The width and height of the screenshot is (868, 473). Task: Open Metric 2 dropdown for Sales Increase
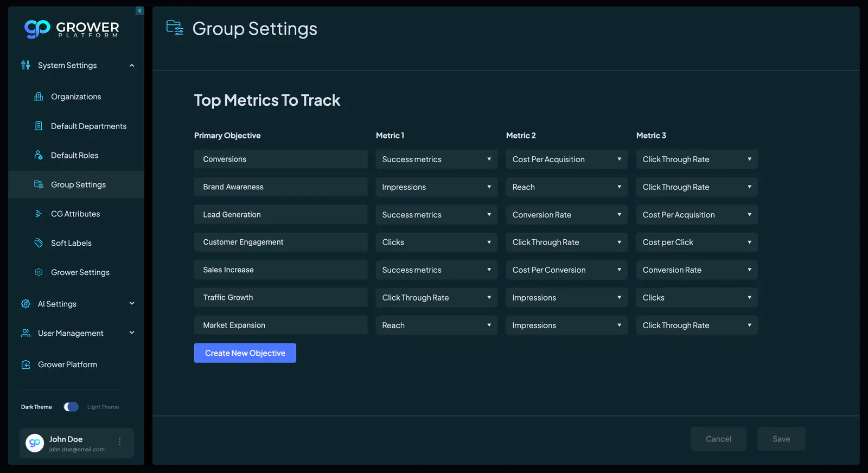click(567, 270)
